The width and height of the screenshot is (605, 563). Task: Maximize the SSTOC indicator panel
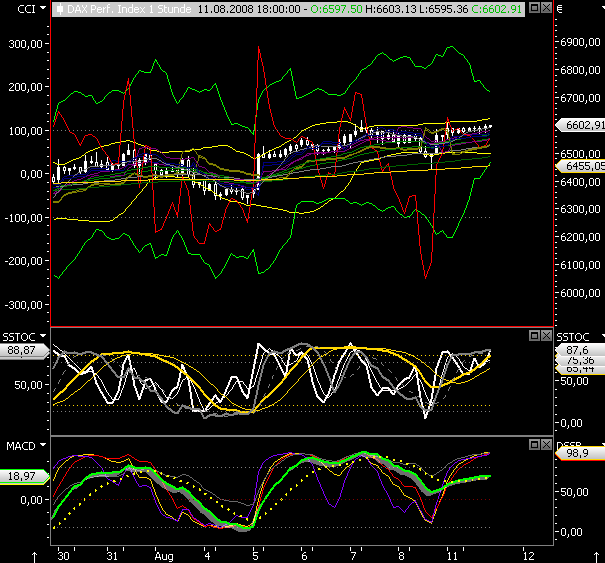[534, 336]
